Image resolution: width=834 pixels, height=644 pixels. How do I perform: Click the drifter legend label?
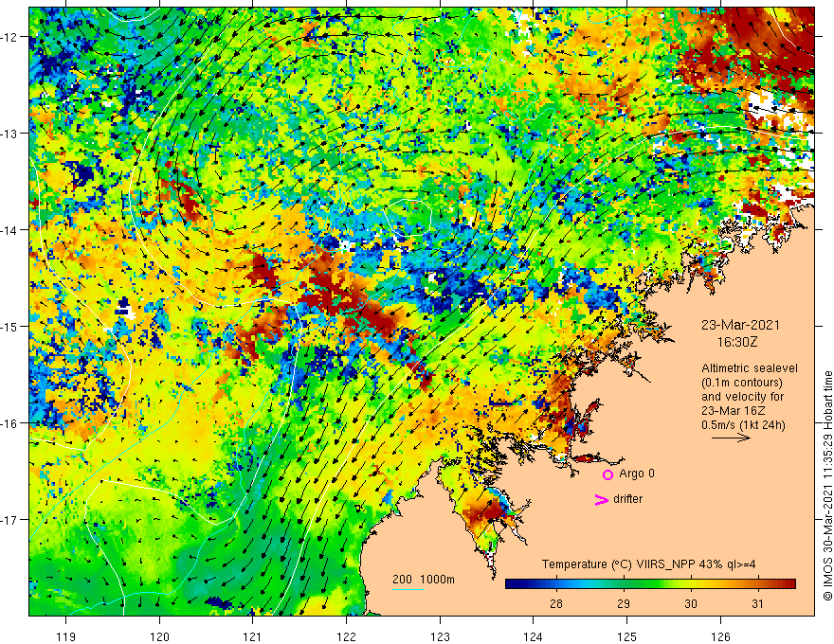tap(627, 499)
